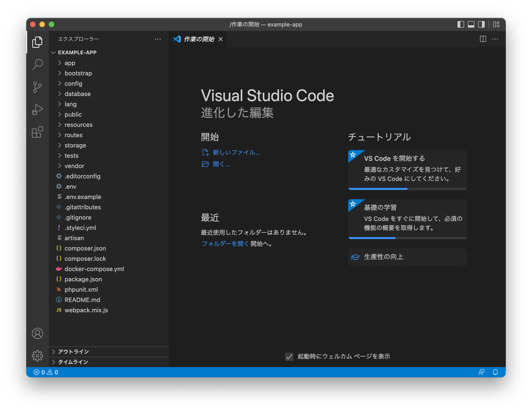This screenshot has width=532, height=412.
Task: Expand the public folder
Action: pos(109,114)
